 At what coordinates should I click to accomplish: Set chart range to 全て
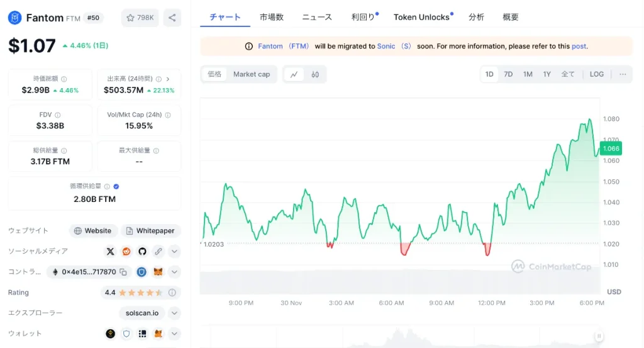[568, 74]
